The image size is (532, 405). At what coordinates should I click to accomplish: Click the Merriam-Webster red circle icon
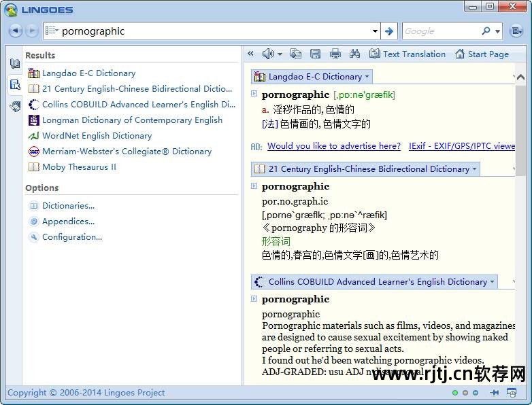point(33,151)
